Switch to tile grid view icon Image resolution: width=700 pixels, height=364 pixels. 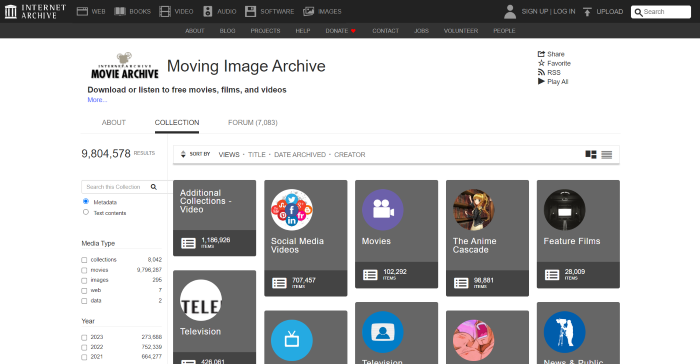tap(591, 155)
